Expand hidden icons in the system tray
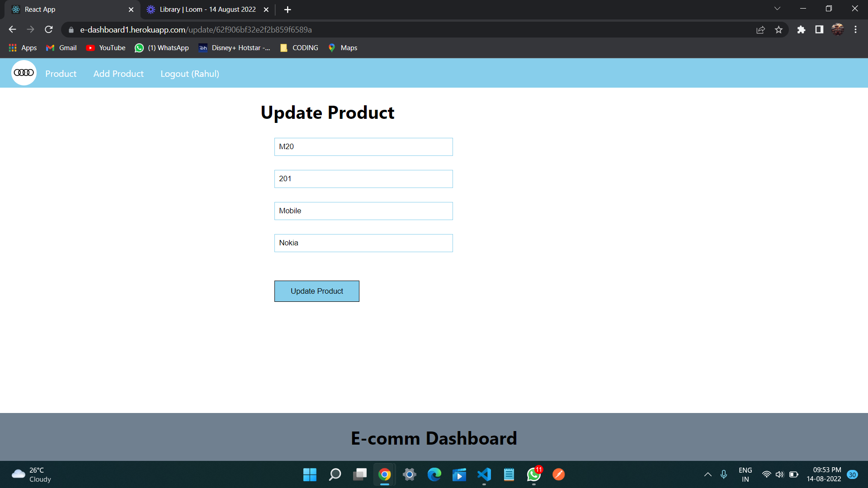 click(x=708, y=474)
